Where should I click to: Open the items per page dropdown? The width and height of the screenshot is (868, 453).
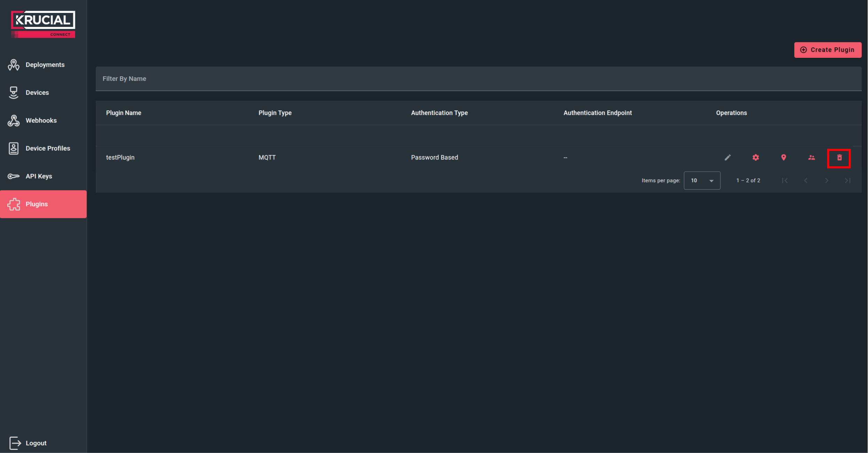[x=702, y=180]
